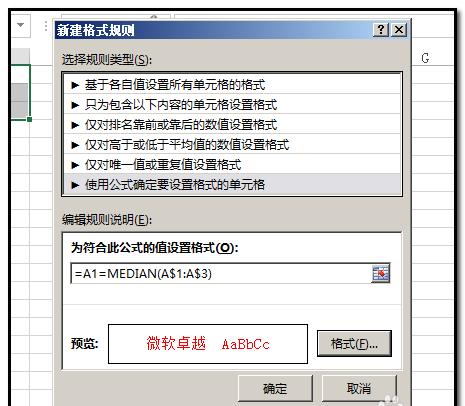The image size is (465, 406).
Task: Close the 新建格式规则 dialog
Action: tap(399, 30)
